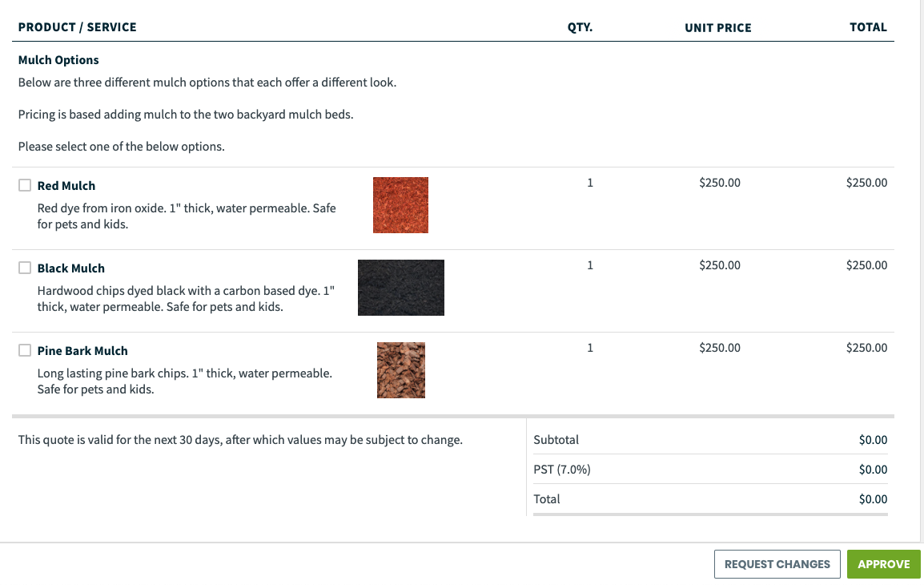924x585 pixels.
Task: Click the PRODUCT / SERVICE column header
Action: [77, 26]
